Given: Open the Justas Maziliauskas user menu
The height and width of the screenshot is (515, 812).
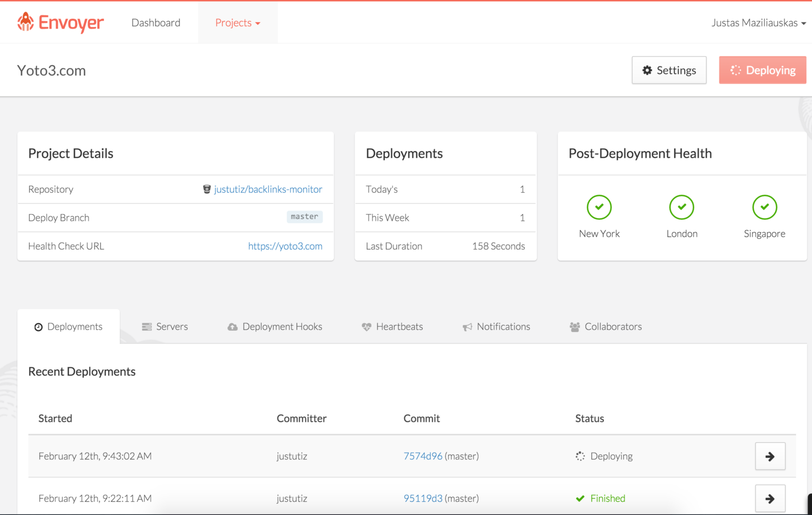Looking at the screenshot, I should 759,22.
